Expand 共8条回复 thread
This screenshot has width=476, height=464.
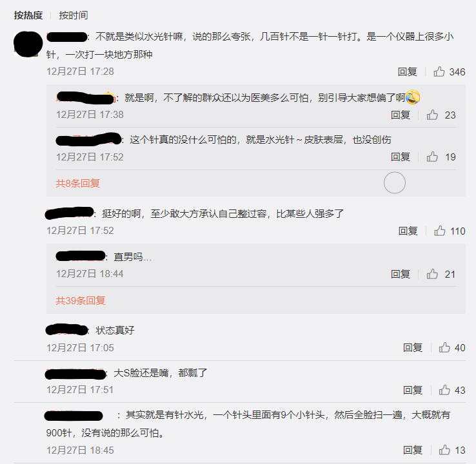tap(78, 183)
